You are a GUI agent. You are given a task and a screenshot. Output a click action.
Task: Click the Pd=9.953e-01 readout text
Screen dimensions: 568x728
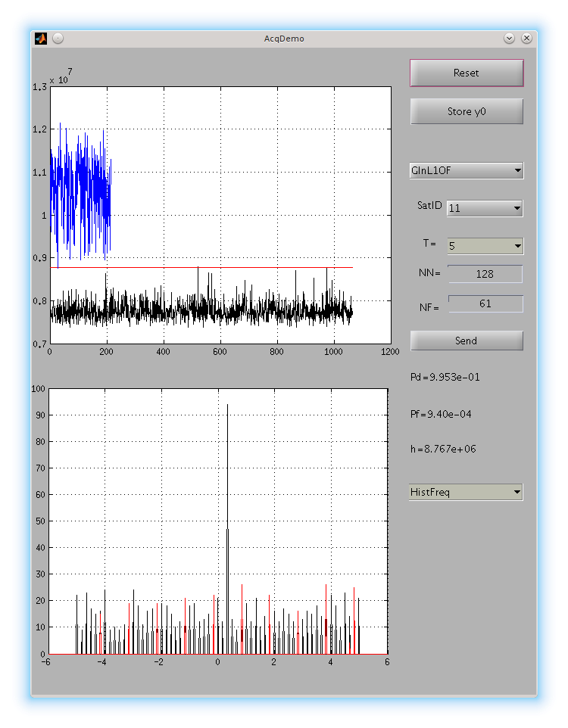click(x=445, y=377)
